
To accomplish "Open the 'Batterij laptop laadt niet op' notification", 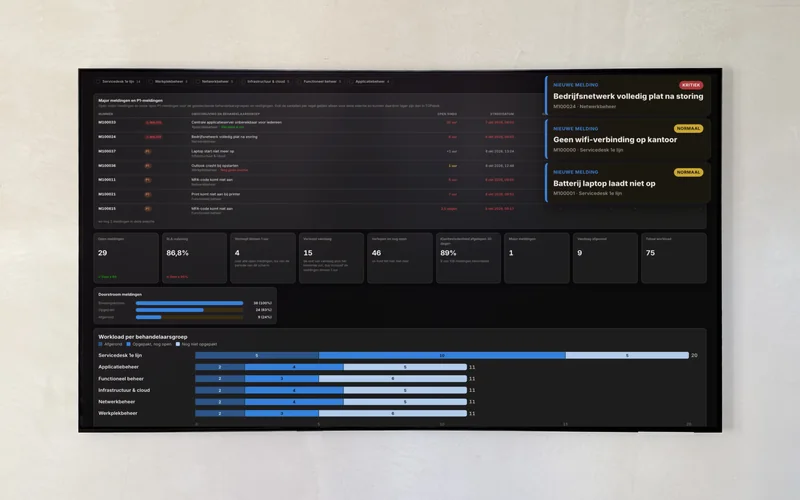I will [x=628, y=183].
